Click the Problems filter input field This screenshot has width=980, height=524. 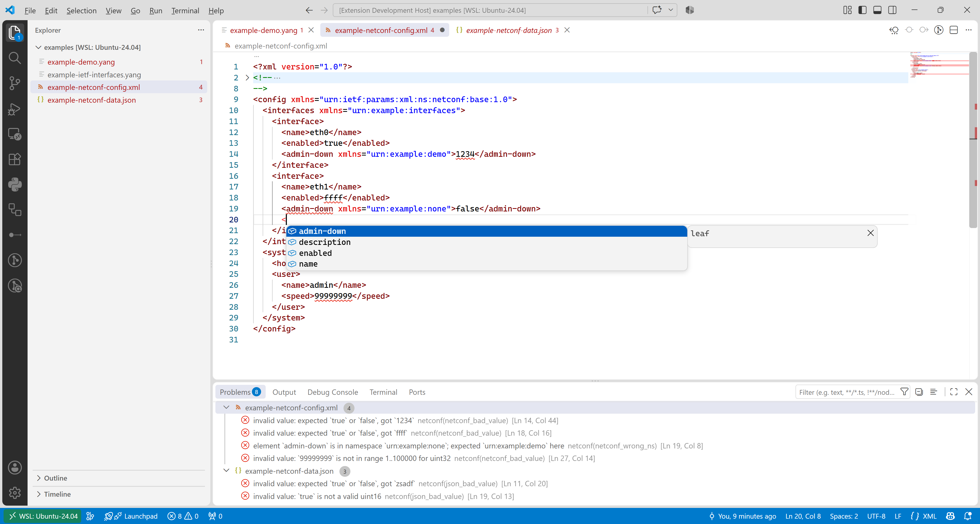click(x=847, y=392)
